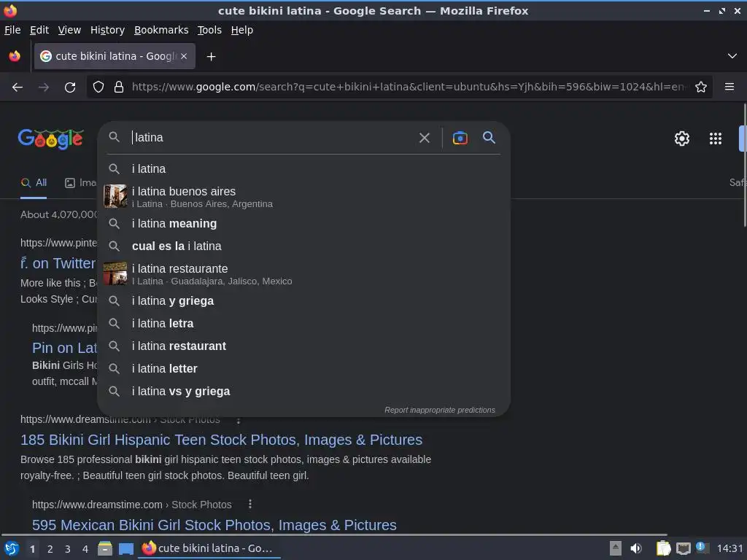Open the History menu
This screenshot has height=560, width=747.
pyautogui.click(x=108, y=30)
